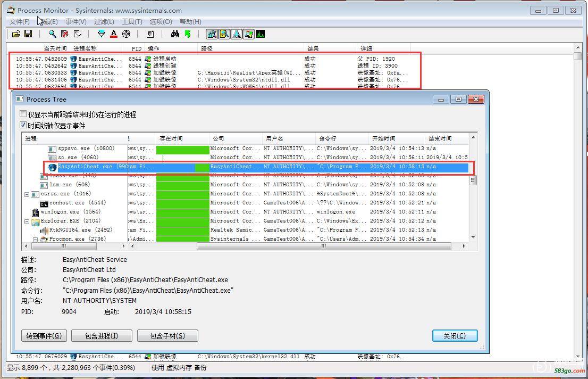Click the 路径 column header in main window
Image resolution: width=588 pixels, height=379 pixels.
[250, 48]
